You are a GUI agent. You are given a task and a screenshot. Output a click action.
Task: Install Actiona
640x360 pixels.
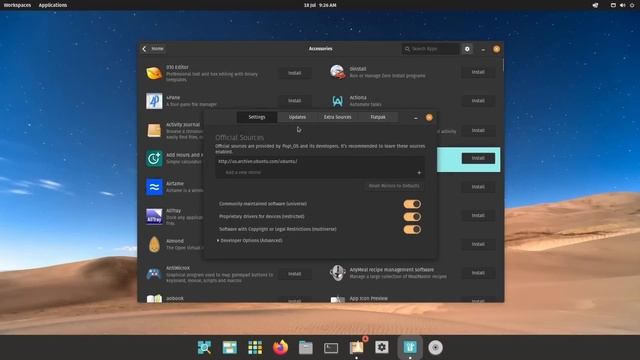point(478,100)
